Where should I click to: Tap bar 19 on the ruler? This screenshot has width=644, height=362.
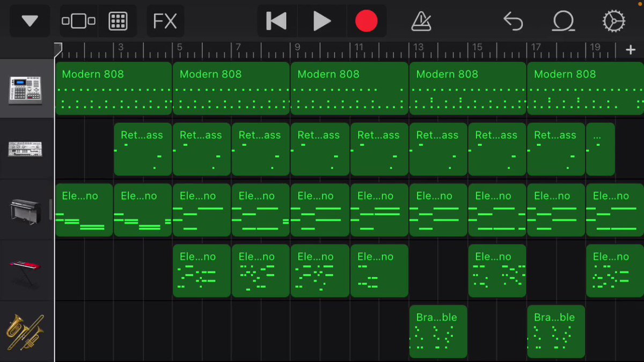(x=595, y=47)
